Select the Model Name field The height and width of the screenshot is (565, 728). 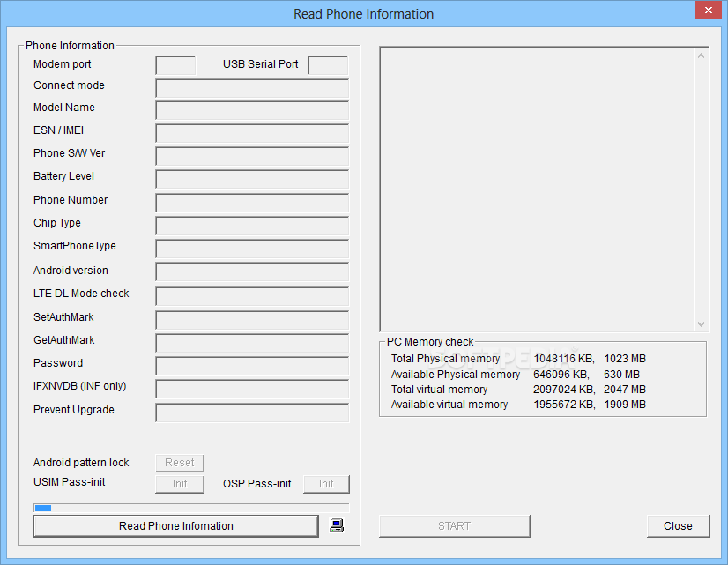click(x=252, y=110)
